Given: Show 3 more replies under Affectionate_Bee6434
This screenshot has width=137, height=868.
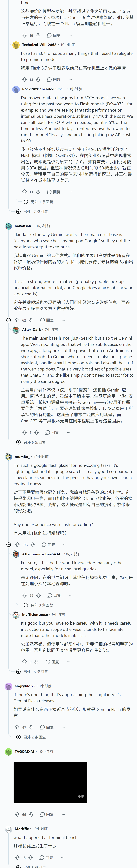Looking at the screenshot, I should tap(38, 605).
